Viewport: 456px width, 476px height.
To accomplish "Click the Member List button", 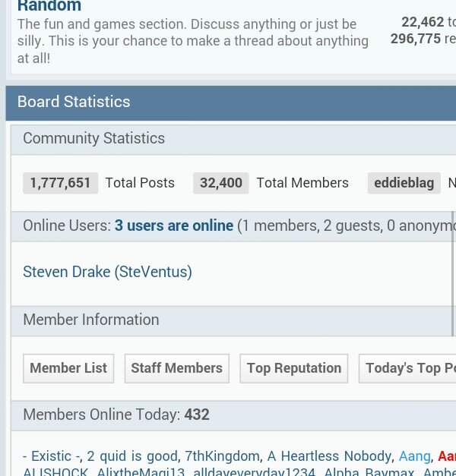I will point(68,368).
